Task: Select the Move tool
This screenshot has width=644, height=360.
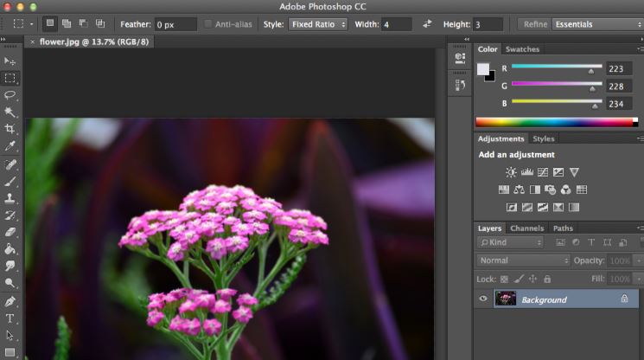Action: [10, 61]
